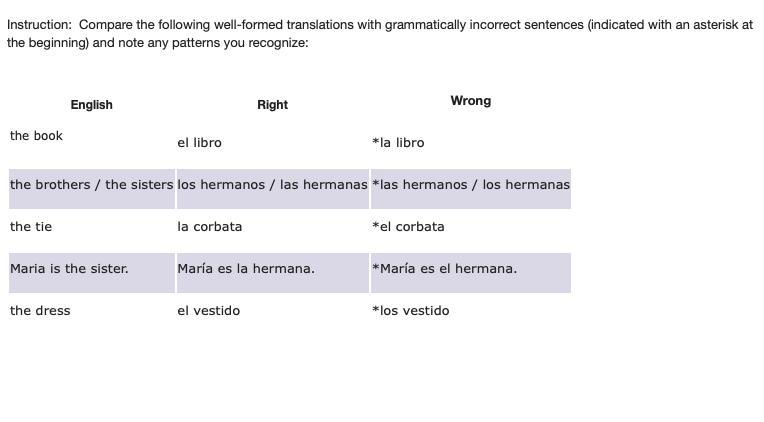Click the 'el libro' cell

click(199, 143)
